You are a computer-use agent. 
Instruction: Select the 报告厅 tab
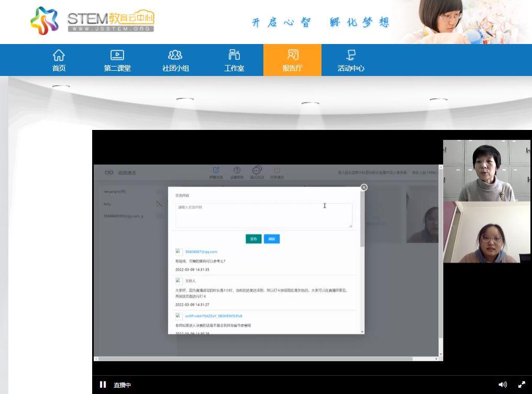[292, 60]
